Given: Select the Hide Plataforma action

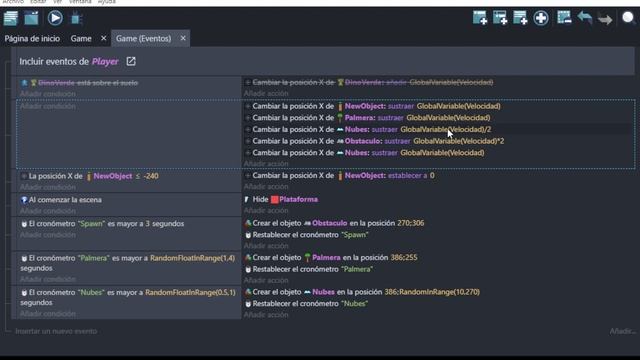Looking at the screenshot, I should [281, 199].
